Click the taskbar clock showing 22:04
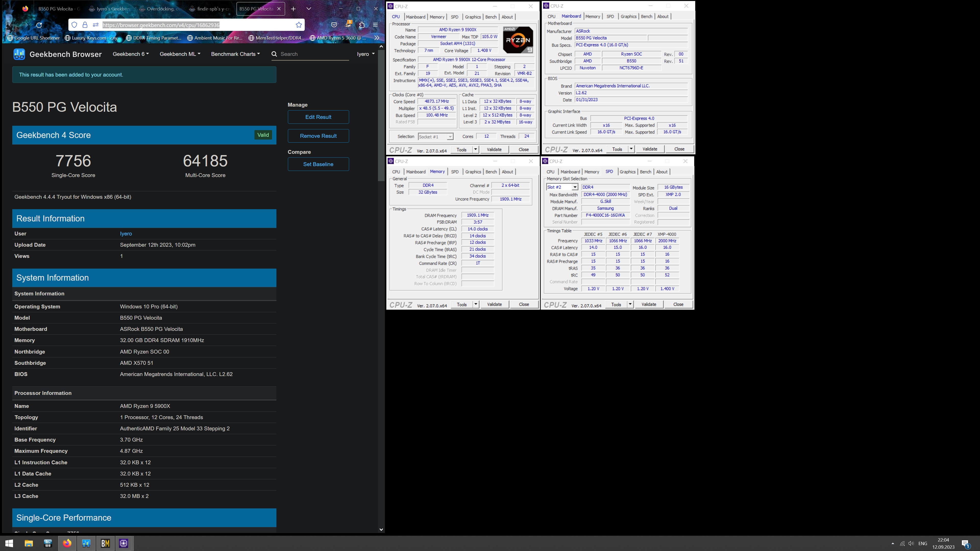Viewport: 980px width, 551px height. pos(943,543)
